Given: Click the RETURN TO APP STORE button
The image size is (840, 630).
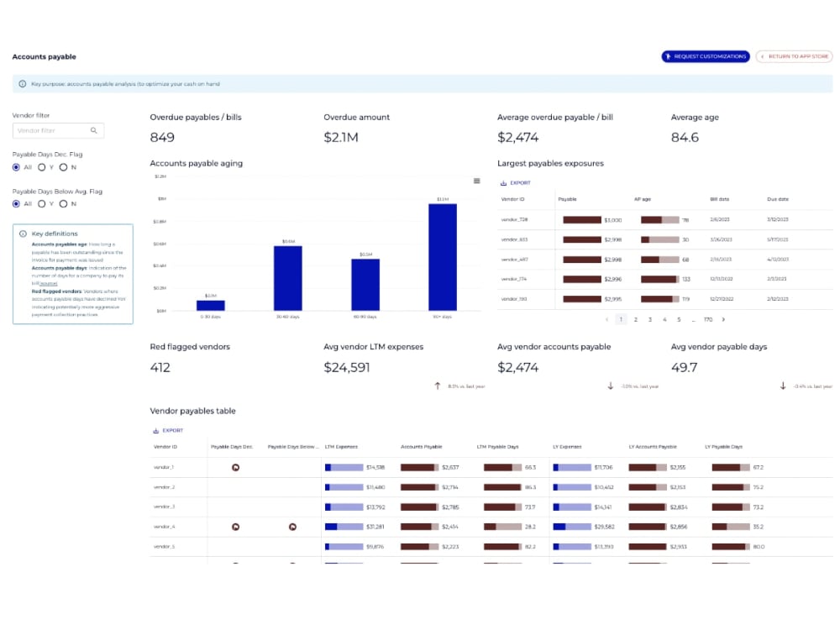Looking at the screenshot, I should pos(794,56).
